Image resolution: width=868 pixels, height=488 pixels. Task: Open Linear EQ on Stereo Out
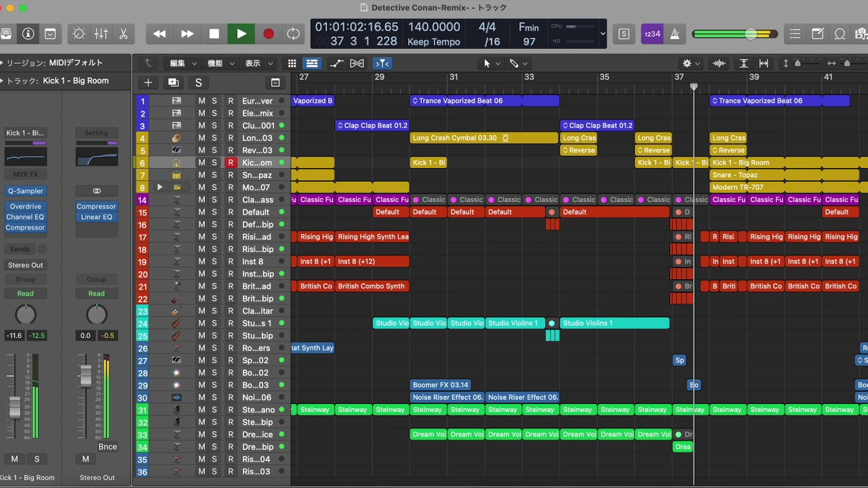point(96,217)
